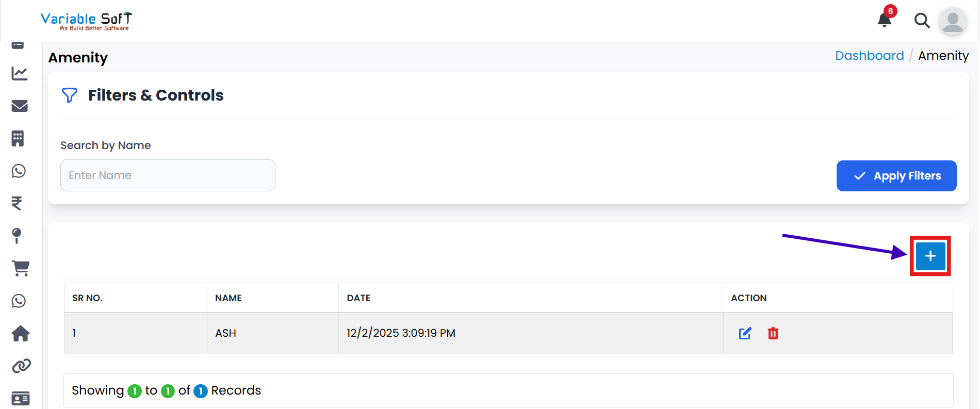Delete the ASH amenity record
This screenshot has width=980, height=409.
[x=773, y=333]
